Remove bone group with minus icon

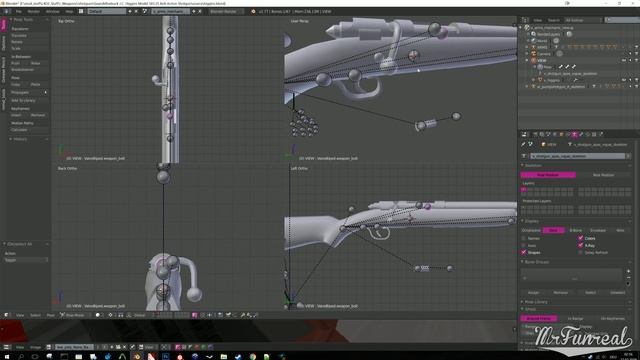pyautogui.click(x=628, y=278)
